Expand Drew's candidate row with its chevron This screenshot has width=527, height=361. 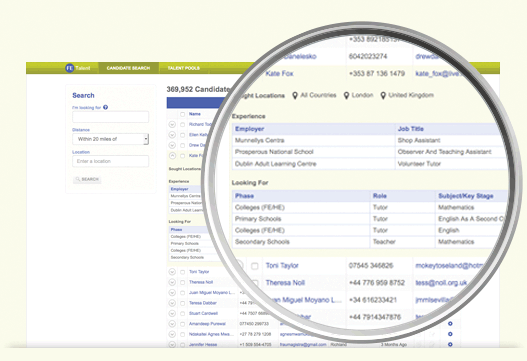coord(172,145)
